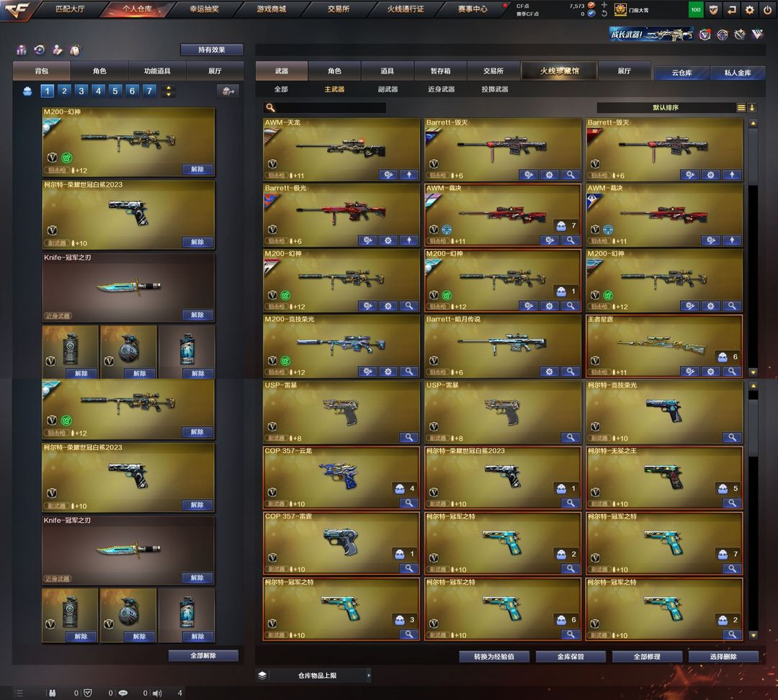Filter weapons by 近身武器

pos(441,89)
